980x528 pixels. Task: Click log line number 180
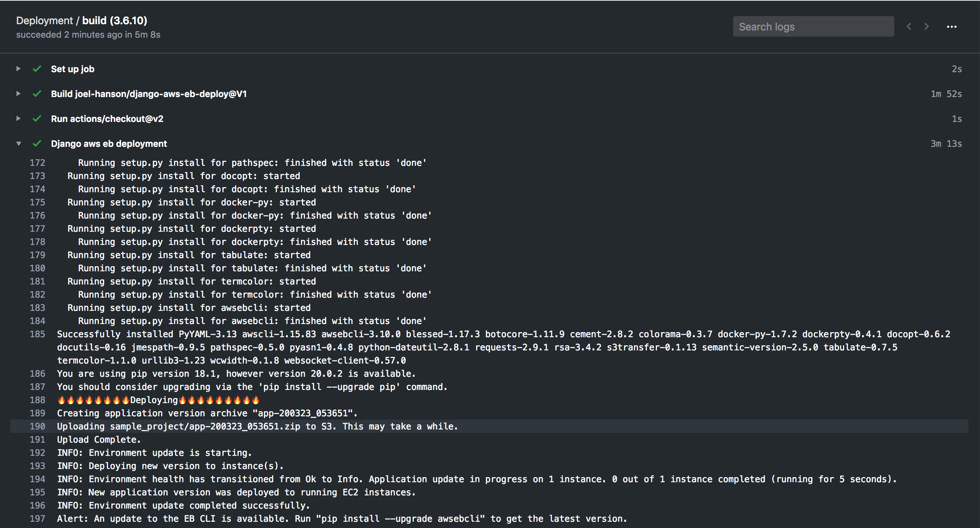point(37,268)
